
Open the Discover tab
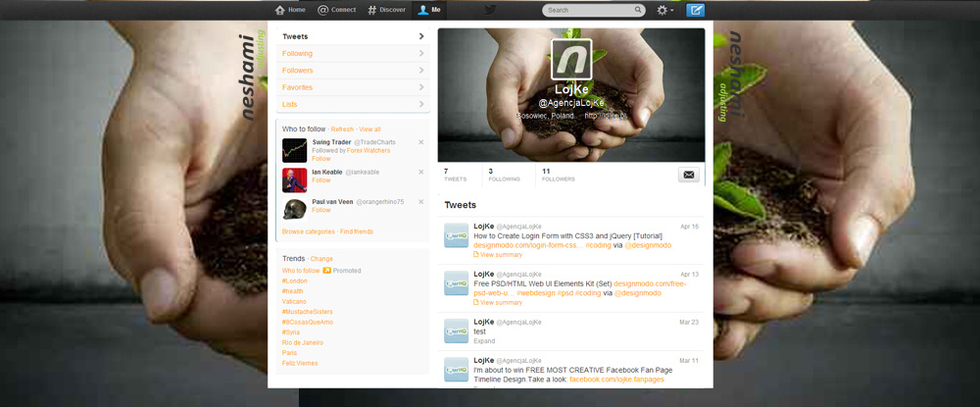[386, 10]
